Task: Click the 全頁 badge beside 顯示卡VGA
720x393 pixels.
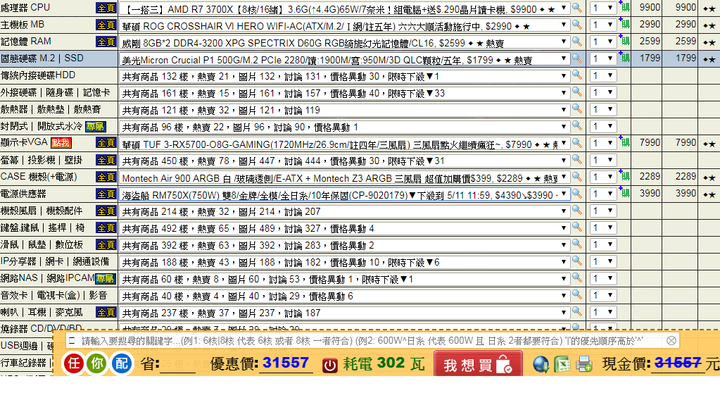Action: pyautogui.click(x=106, y=143)
